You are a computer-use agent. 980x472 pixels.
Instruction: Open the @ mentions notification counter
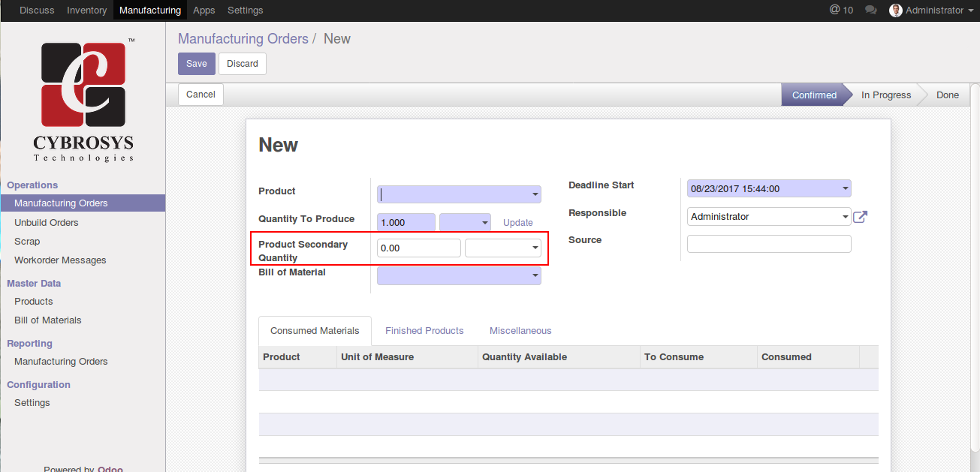coord(841,11)
